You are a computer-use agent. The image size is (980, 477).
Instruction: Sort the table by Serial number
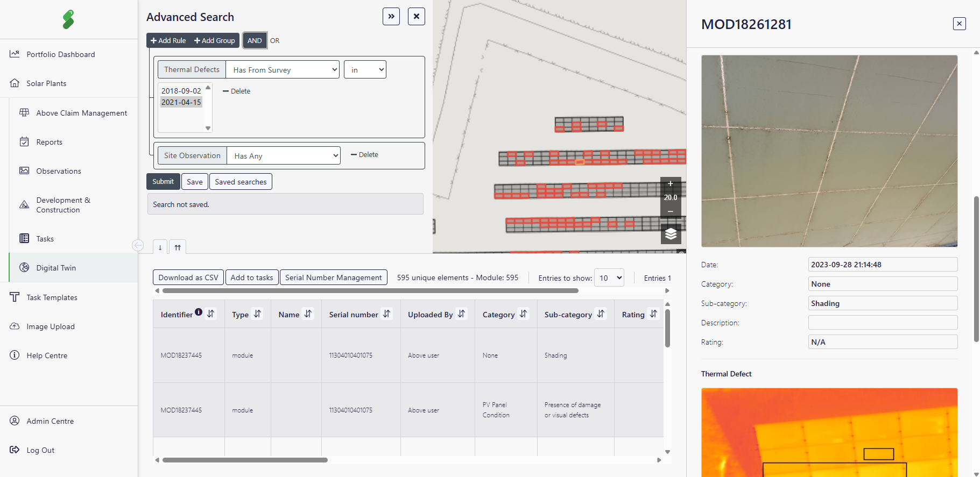[x=387, y=314]
